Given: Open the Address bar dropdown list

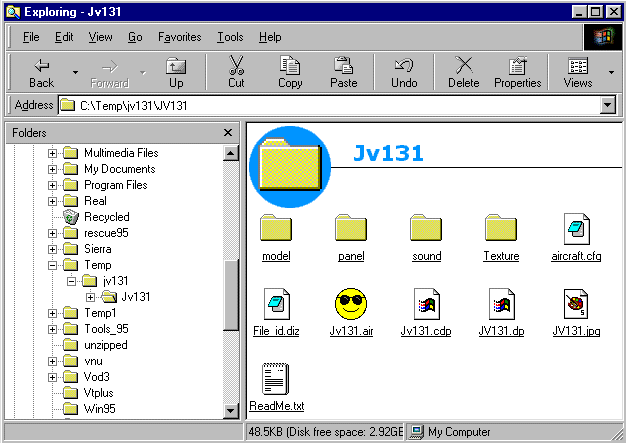Looking at the screenshot, I should pos(607,105).
